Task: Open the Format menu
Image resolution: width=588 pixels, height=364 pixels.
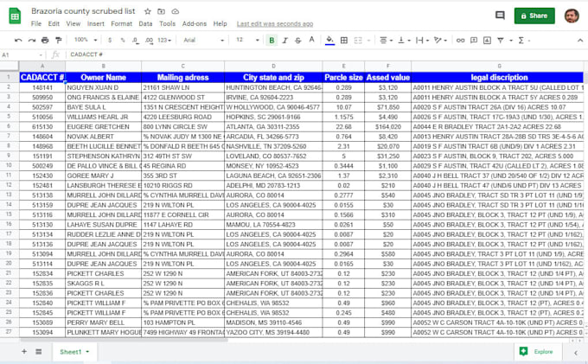Action: pyautogui.click(x=122, y=23)
